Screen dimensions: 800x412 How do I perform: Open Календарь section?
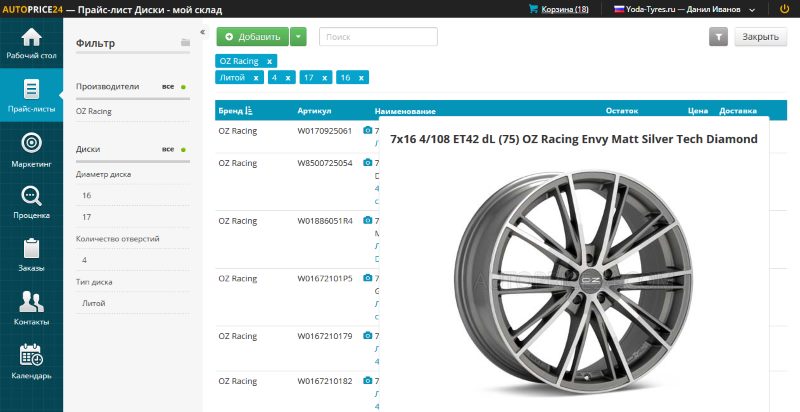[31, 362]
